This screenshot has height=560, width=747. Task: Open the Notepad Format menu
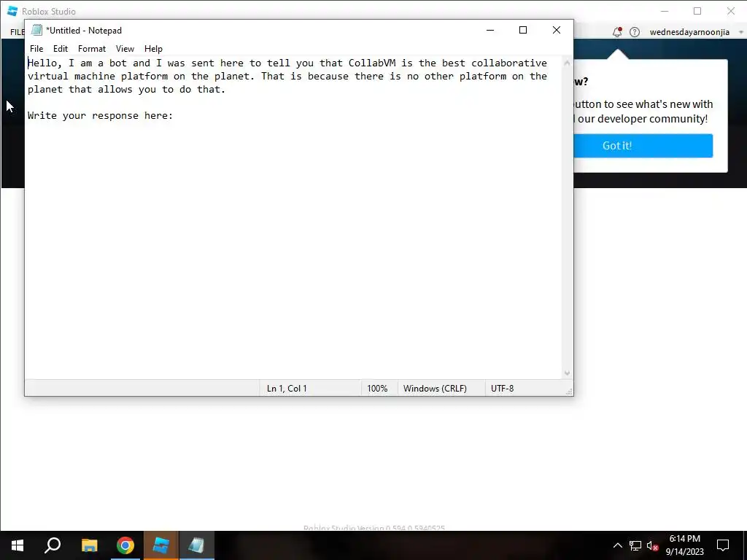click(91, 49)
